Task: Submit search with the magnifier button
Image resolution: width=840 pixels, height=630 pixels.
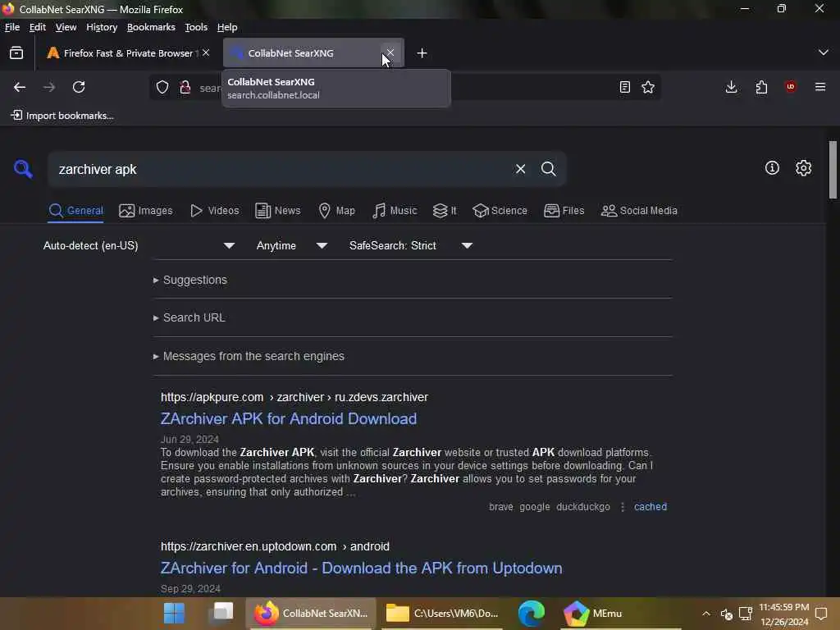Action: coord(548,169)
